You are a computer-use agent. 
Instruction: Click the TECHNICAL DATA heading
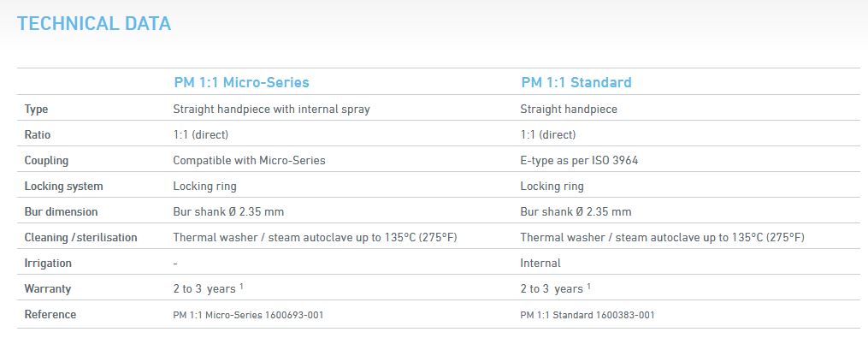(x=94, y=24)
